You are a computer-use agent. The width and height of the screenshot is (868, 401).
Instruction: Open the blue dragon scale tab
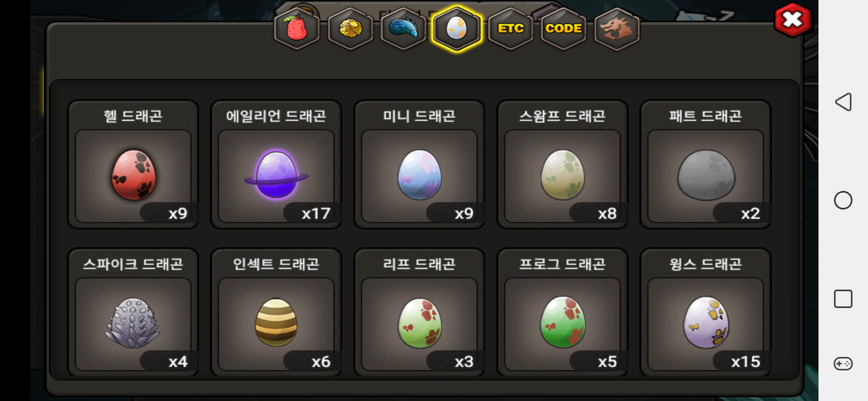(x=403, y=28)
